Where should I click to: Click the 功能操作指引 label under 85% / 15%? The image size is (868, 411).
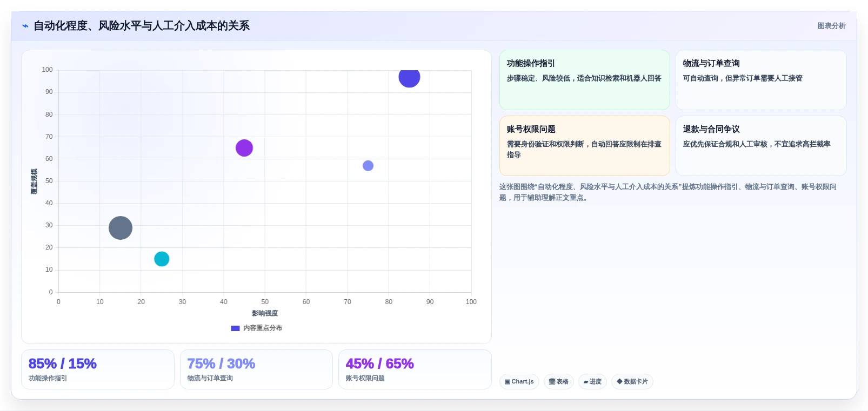click(x=48, y=379)
